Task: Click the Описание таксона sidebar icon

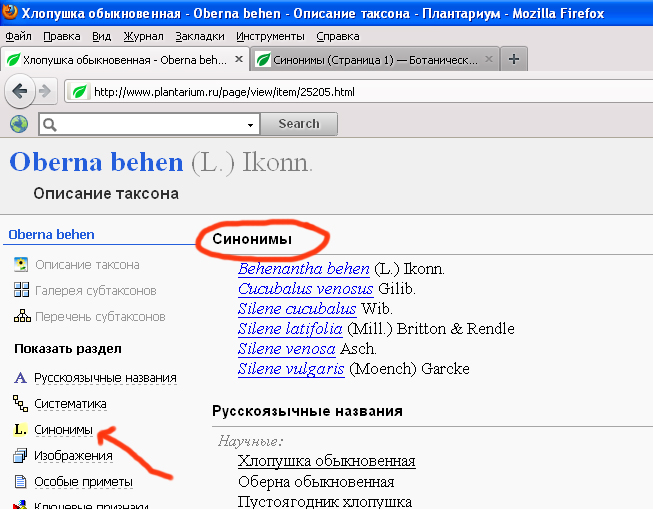Action: (x=21, y=265)
